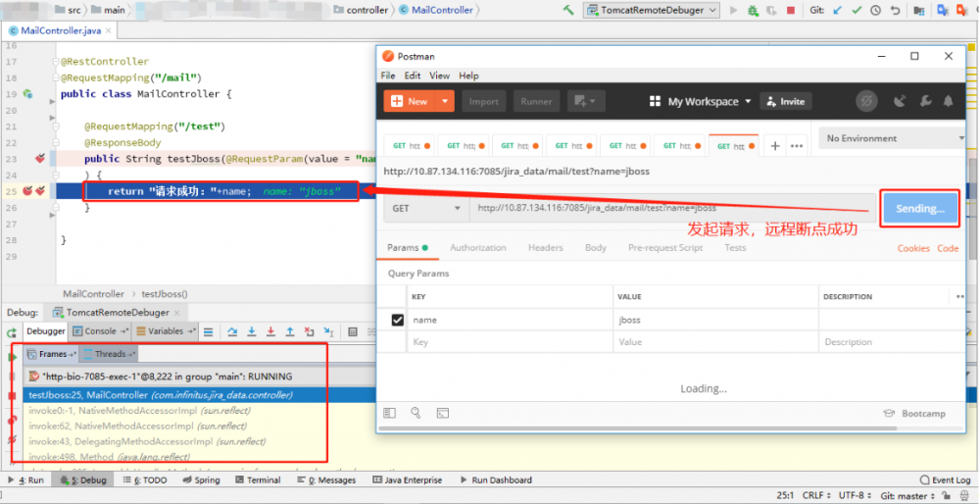Click the Run to Cursor icon

(x=328, y=331)
